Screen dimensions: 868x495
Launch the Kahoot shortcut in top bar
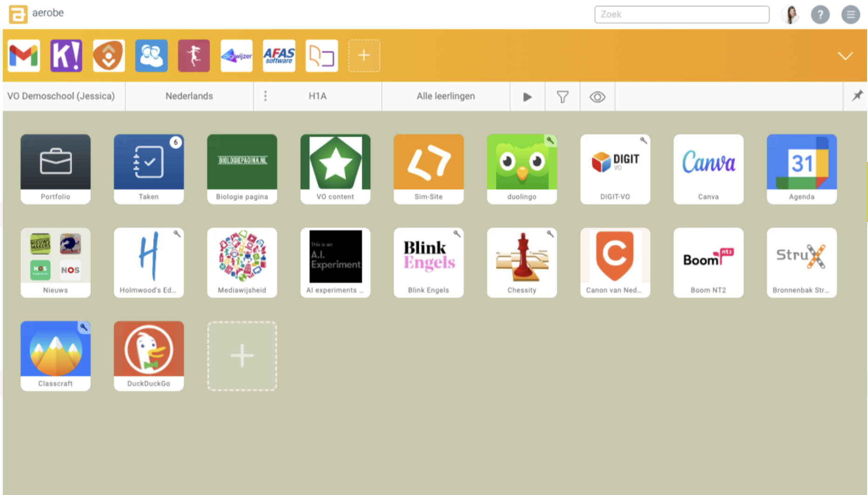coord(66,55)
